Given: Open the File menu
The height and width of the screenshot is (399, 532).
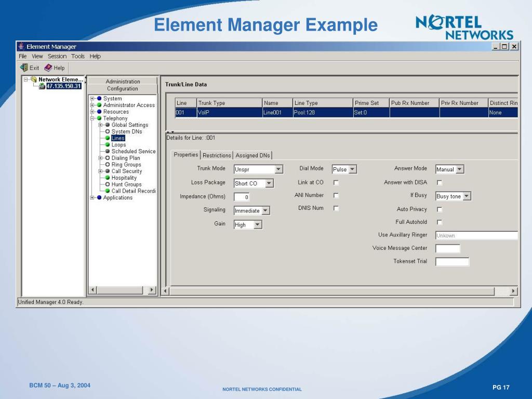Looking at the screenshot, I should (22, 56).
